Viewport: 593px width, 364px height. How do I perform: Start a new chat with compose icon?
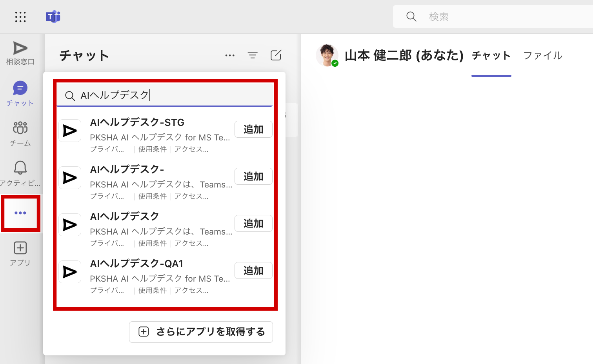(276, 55)
